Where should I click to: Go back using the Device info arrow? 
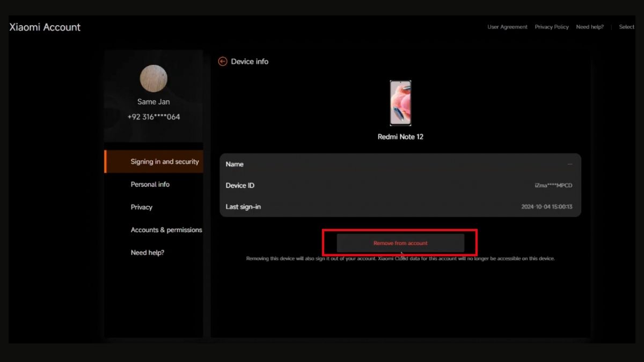point(223,62)
